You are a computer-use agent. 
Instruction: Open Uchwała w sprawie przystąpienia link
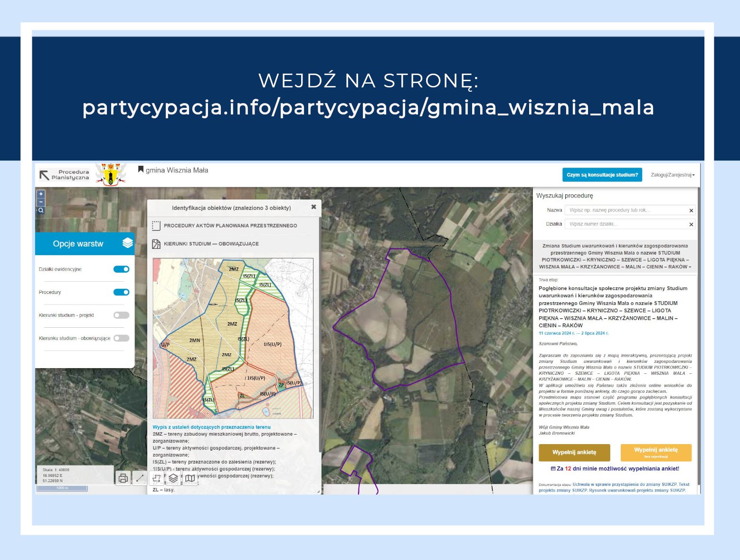[x=625, y=484]
